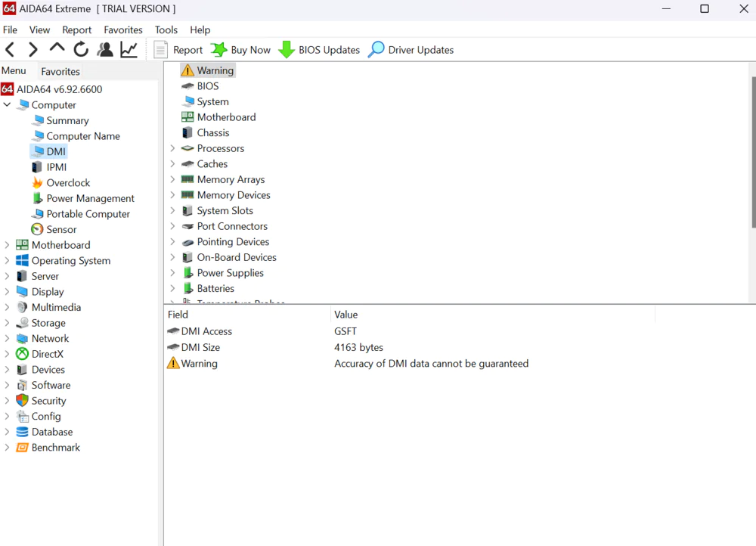Screen dimensions: 756x546
Task: Open the user profile icon in the toolbar
Action: [x=104, y=50]
